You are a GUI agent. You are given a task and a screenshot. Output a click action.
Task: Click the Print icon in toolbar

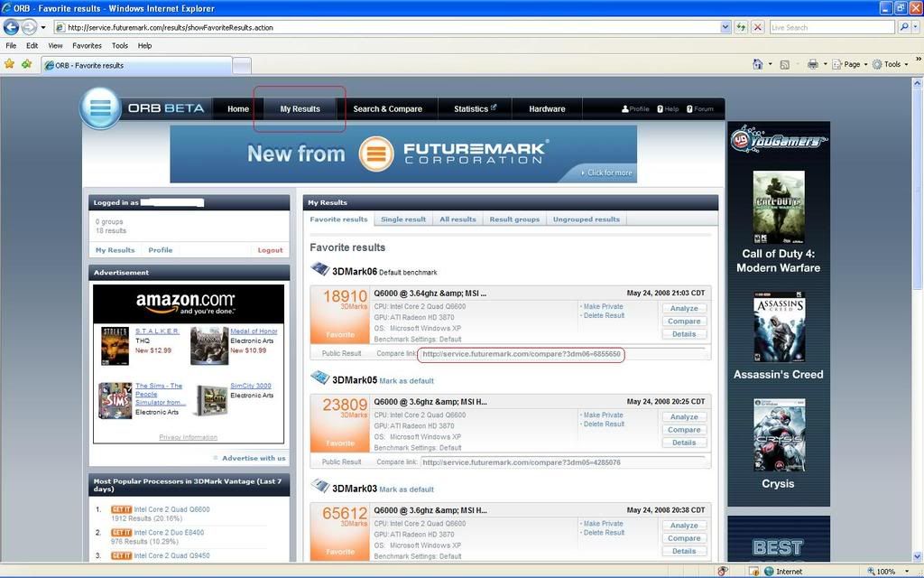[812, 64]
